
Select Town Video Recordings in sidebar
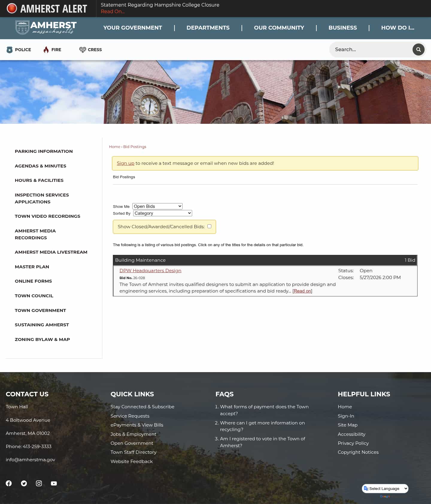click(48, 216)
